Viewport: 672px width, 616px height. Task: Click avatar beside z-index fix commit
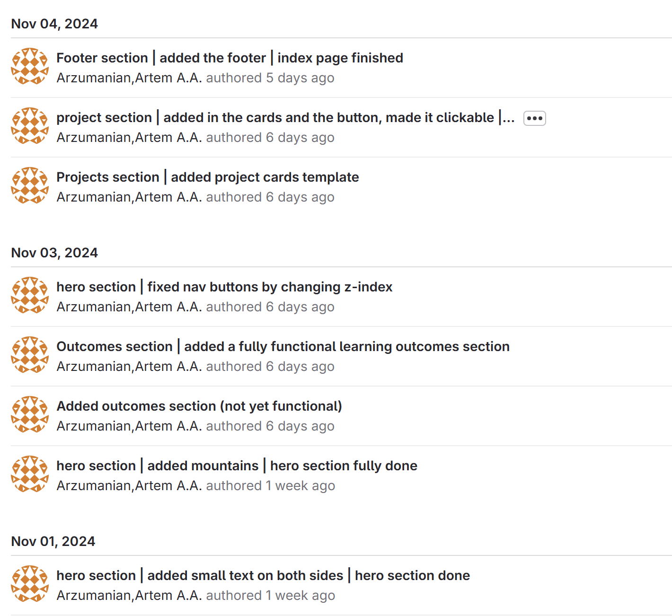pyautogui.click(x=30, y=295)
